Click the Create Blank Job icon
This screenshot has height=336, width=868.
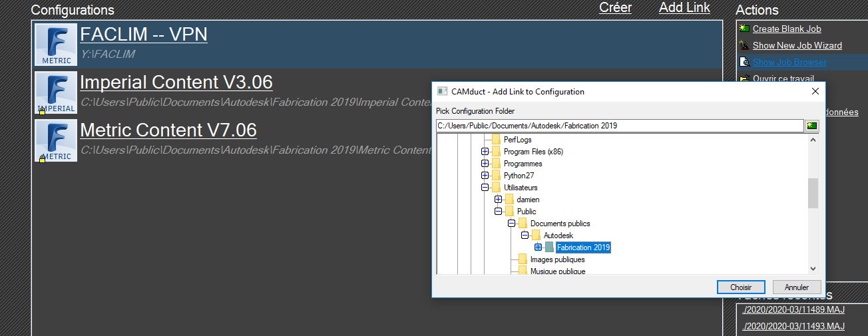(745, 29)
